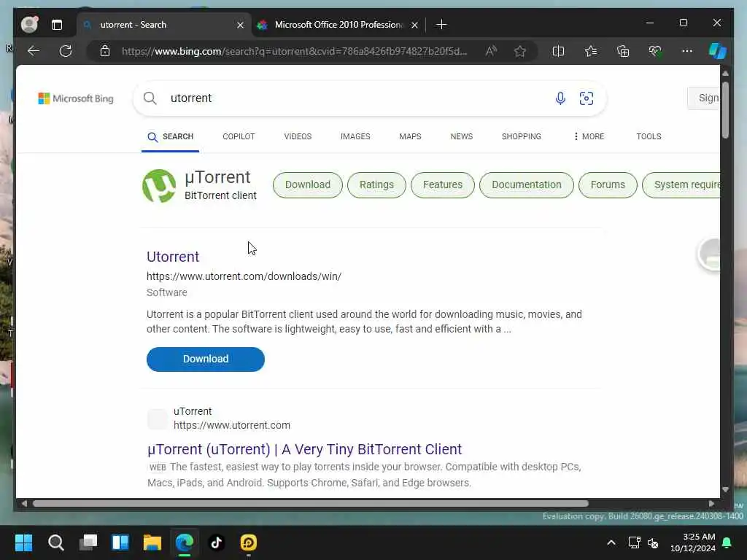Select the SEARCH tab
The width and height of the screenshot is (747, 560).
coord(170,136)
